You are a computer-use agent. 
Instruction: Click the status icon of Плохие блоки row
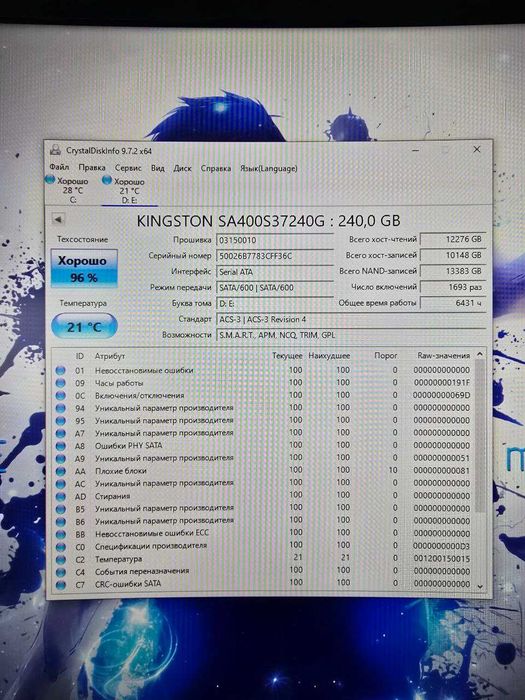[61, 471]
